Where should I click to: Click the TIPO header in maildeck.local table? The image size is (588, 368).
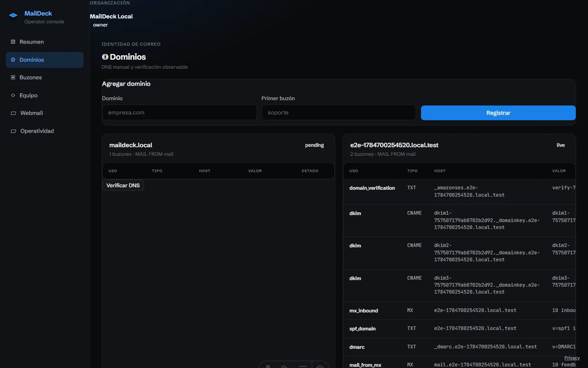point(157,171)
